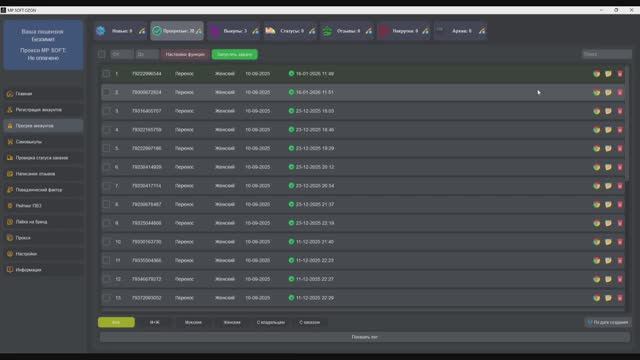The image size is (640, 360).
Task: Click the От range input field
Action: pos(122,54)
